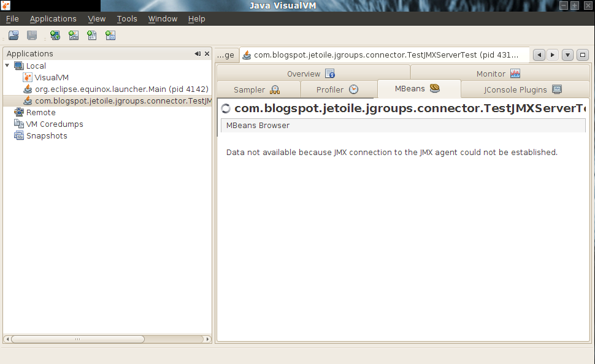Click the Add JMX Connection toolbar icon
595x364 pixels.
point(74,36)
